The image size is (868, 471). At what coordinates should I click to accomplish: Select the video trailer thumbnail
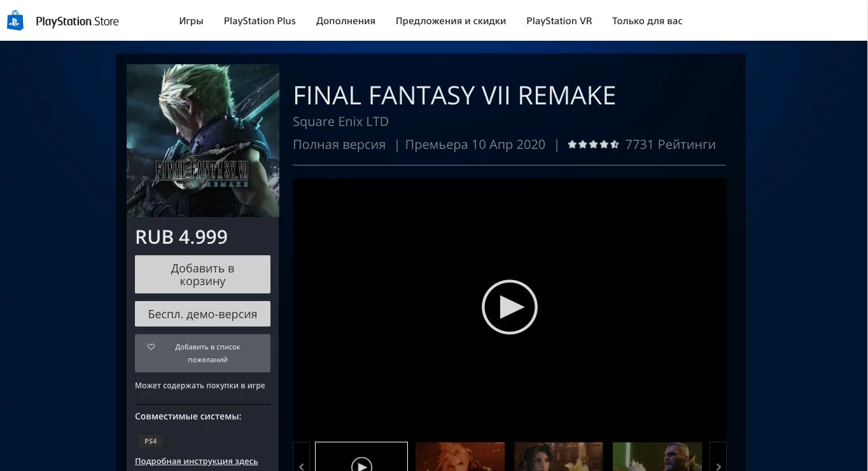tap(361, 457)
